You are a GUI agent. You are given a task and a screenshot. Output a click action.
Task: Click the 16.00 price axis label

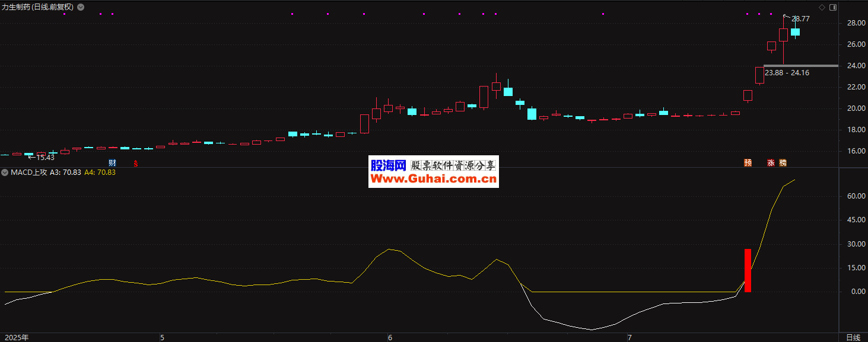855,151
